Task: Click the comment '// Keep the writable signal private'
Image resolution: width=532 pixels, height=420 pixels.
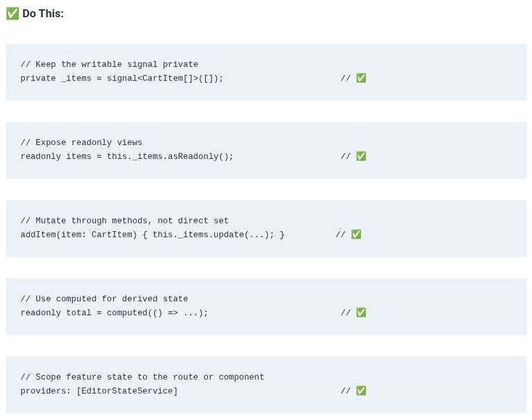Action: click(x=110, y=64)
